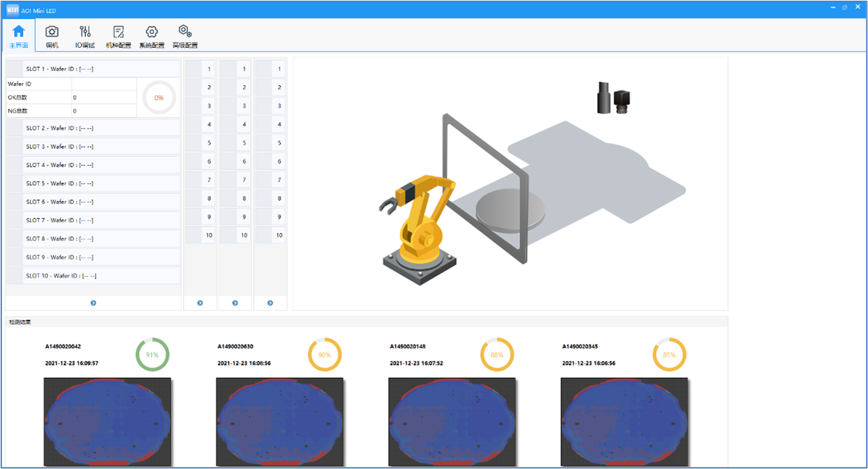The height and width of the screenshot is (469, 868).
Task: Go to the 主界面 home tab
Action: [x=18, y=36]
